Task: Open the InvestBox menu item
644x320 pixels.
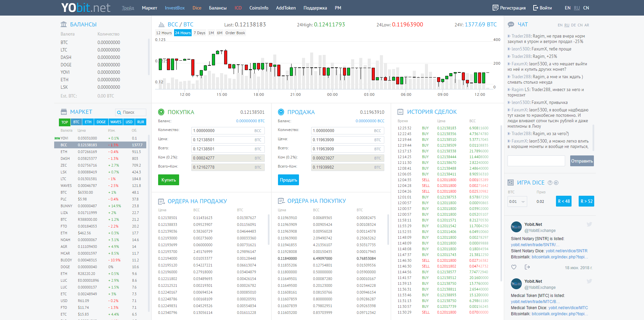Action: [x=175, y=7]
